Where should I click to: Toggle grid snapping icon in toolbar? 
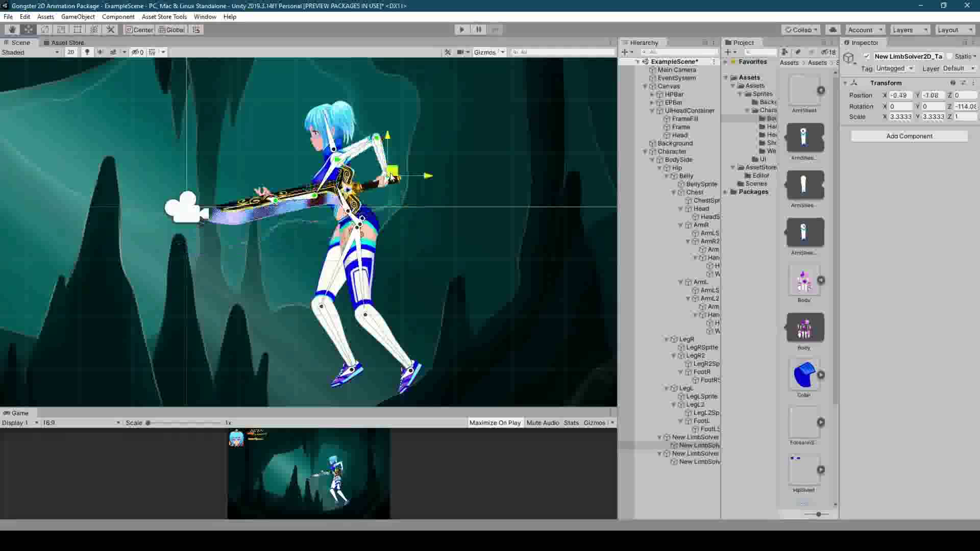tap(196, 30)
